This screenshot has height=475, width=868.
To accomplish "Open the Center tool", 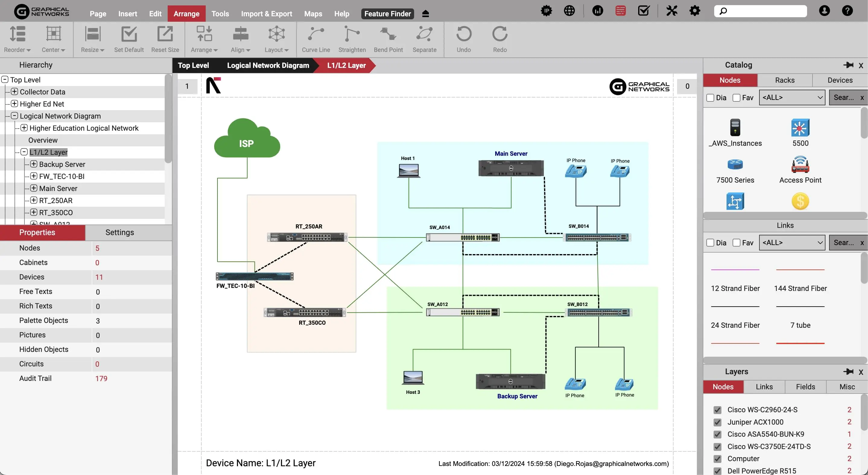I will (53, 40).
